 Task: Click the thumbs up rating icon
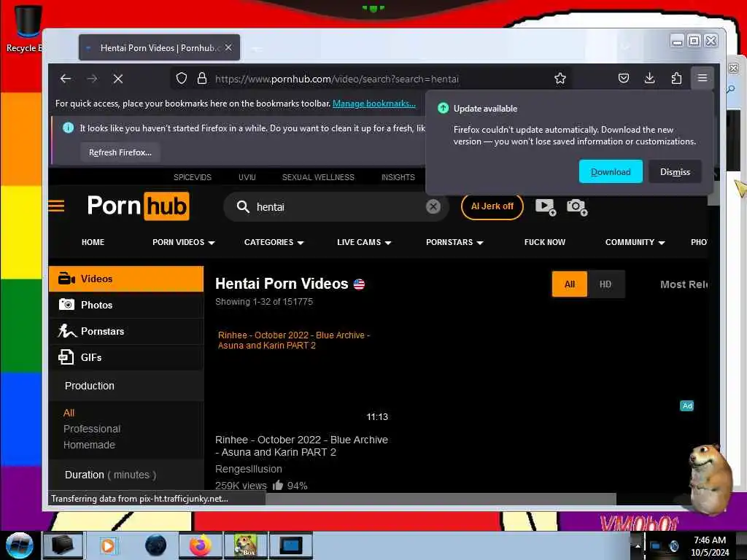[278, 485]
